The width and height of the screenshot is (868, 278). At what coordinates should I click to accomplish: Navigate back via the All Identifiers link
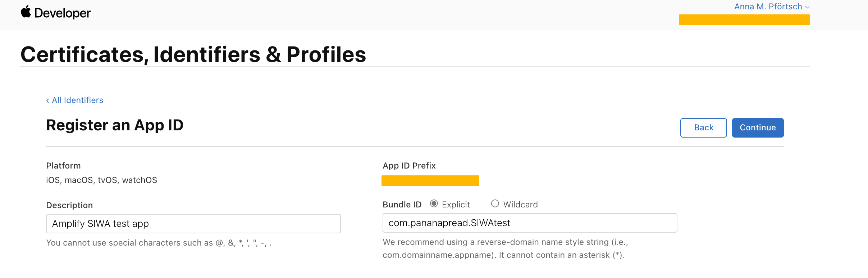point(77,100)
